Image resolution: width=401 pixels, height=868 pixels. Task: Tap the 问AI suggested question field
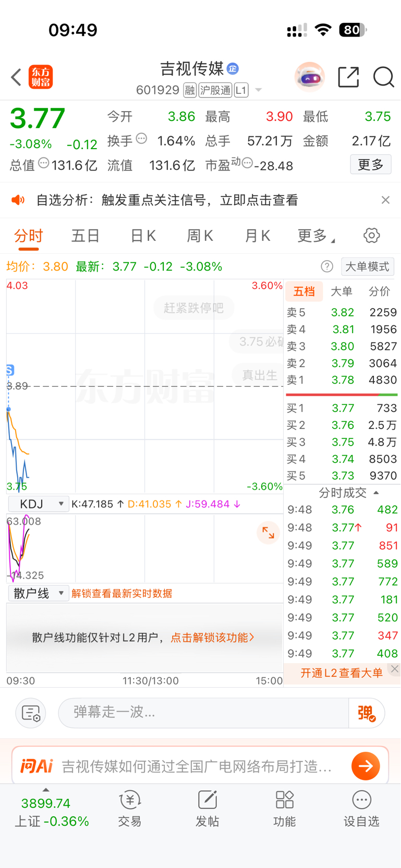(x=197, y=766)
